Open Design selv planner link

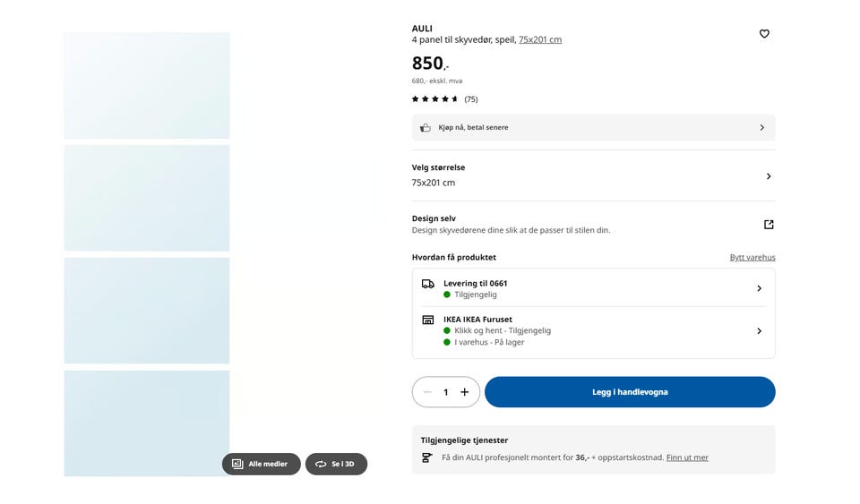click(593, 224)
